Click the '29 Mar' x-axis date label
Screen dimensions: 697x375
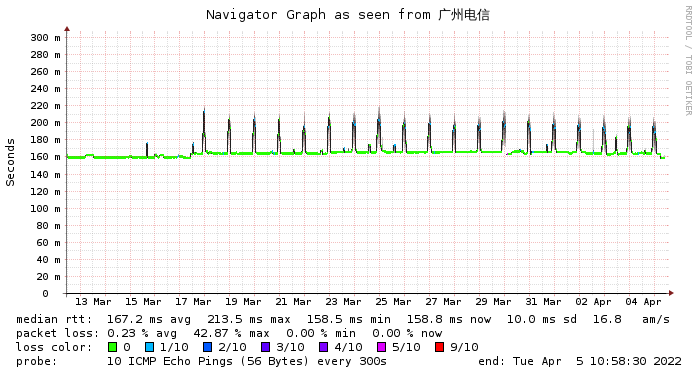[x=493, y=302]
